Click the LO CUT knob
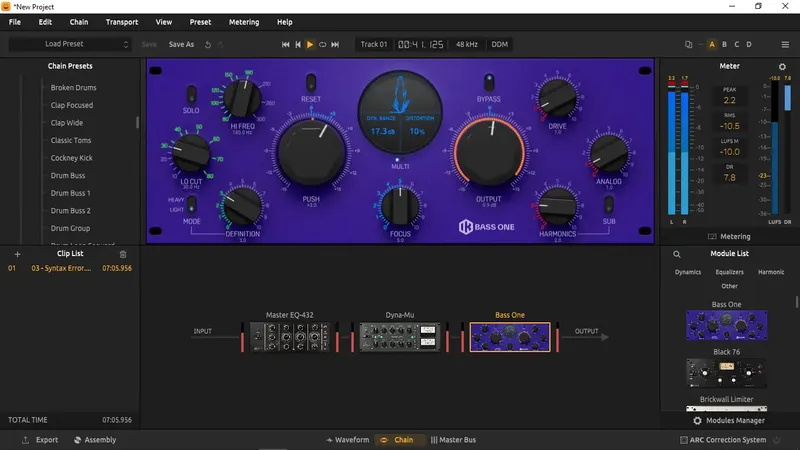The width and height of the screenshot is (800, 450). (191, 153)
